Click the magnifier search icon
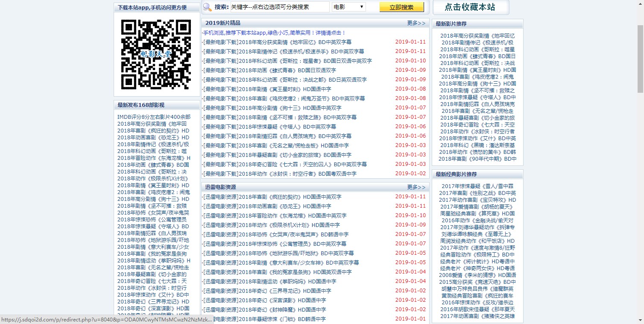This screenshot has width=644, height=324. click(207, 7)
